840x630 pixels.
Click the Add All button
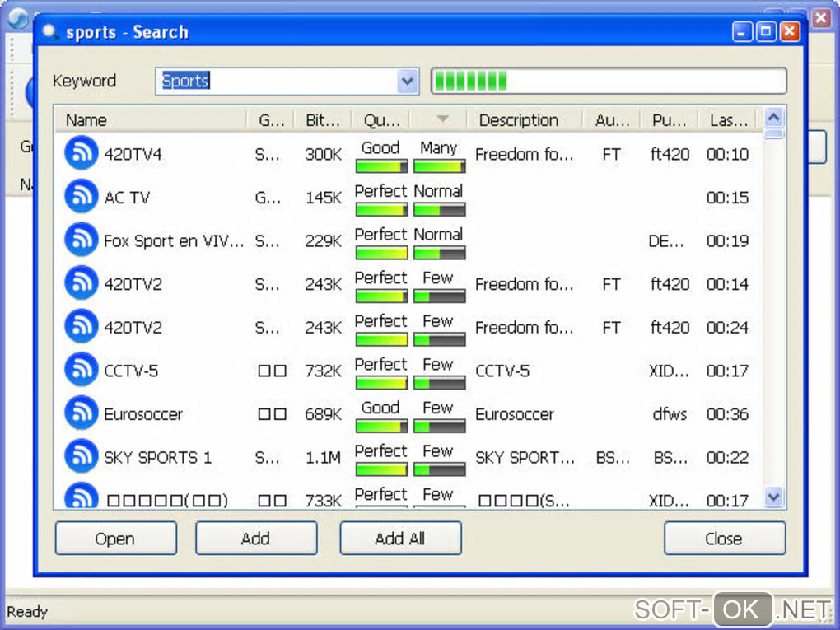[400, 539]
